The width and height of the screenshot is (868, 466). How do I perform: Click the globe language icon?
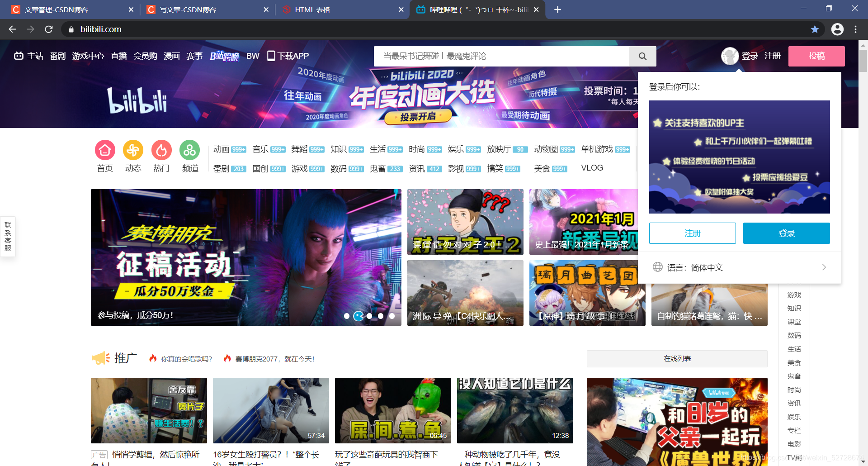(x=657, y=267)
